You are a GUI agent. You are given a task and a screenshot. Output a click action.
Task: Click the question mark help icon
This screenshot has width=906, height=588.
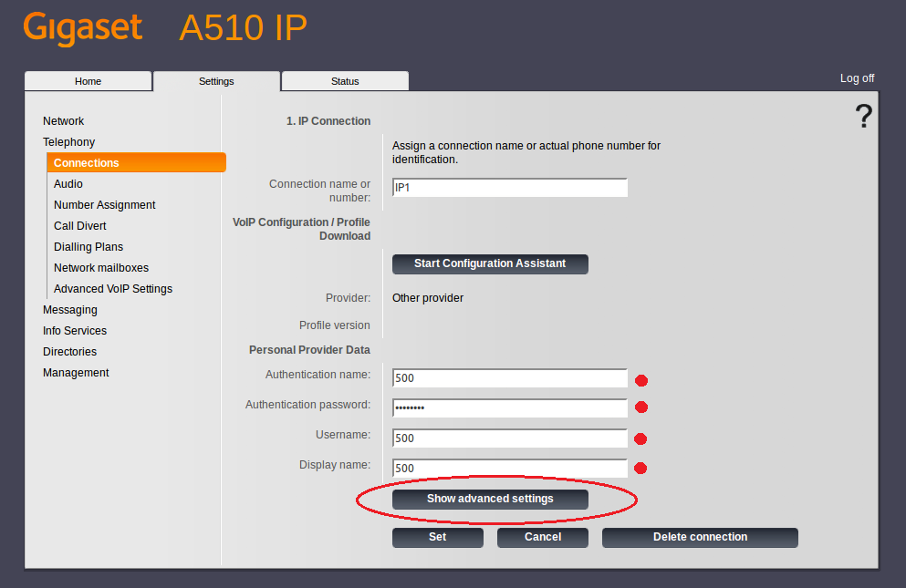(x=863, y=117)
